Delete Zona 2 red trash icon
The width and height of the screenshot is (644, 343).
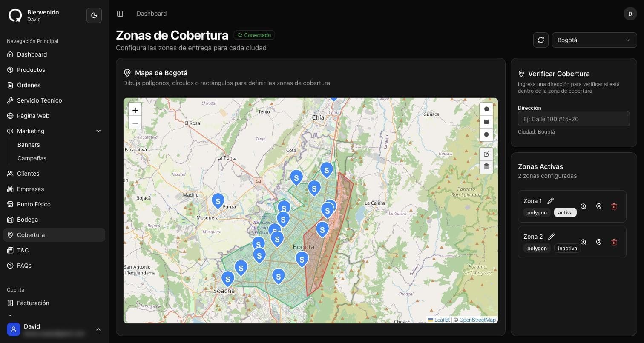coord(614,242)
